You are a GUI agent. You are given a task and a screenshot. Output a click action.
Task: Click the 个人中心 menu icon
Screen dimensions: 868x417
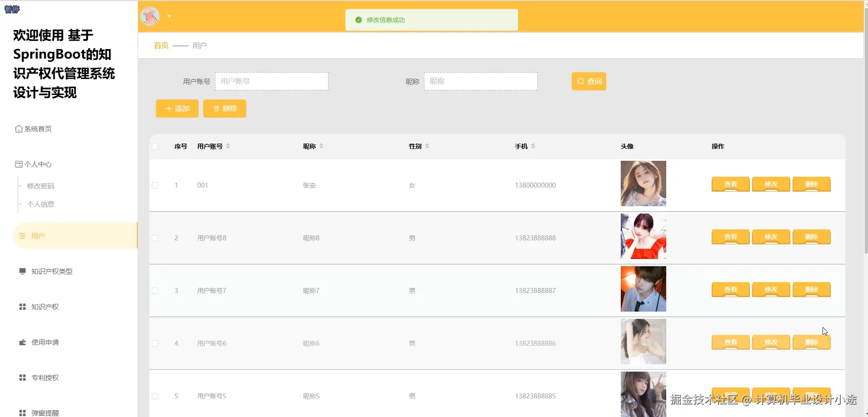pyautogui.click(x=19, y=164)
